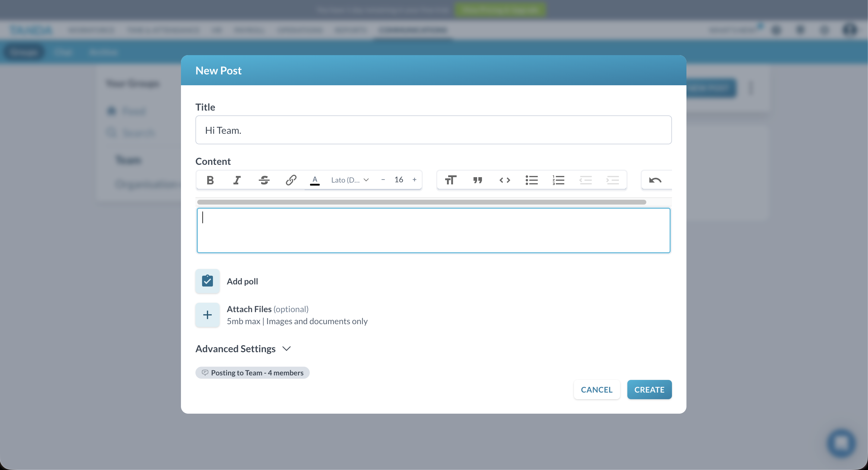Screen dimensions: 868x470
Task: Enable the Add poll option
Action: point(207,281)
